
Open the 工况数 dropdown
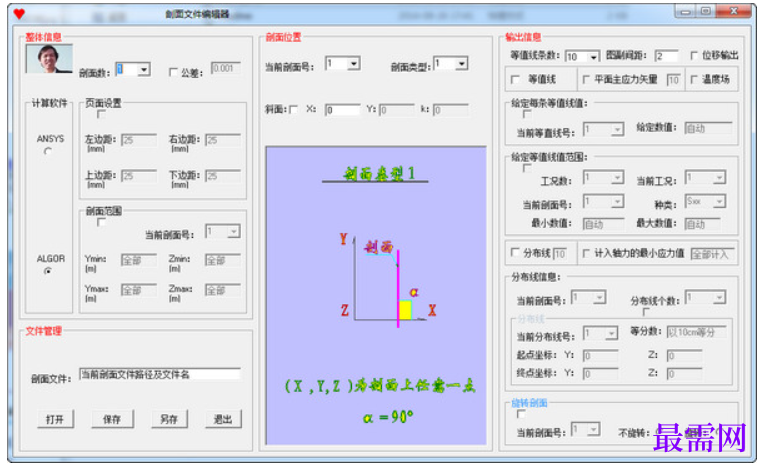pos(618,178)
